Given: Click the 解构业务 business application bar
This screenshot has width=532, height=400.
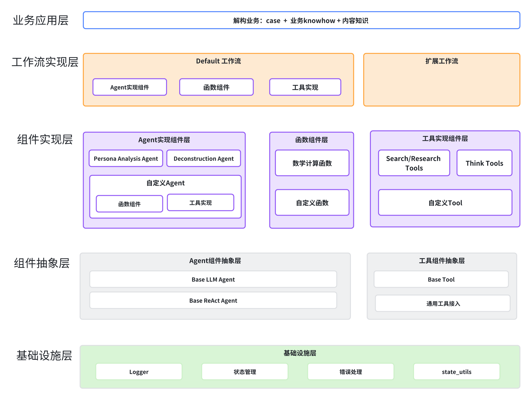Looking at the screenshot, I should (301, 20).
